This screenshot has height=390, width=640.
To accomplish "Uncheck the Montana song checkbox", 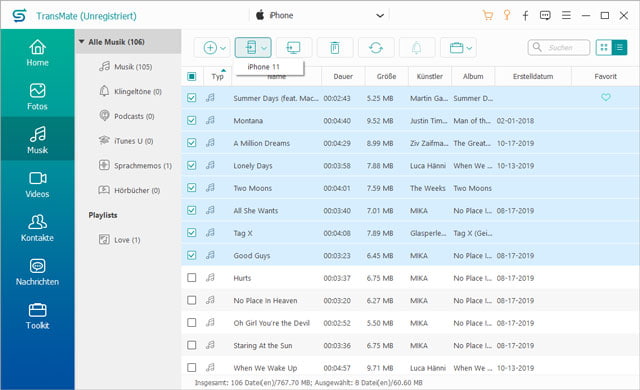I will tap(191, 120).
